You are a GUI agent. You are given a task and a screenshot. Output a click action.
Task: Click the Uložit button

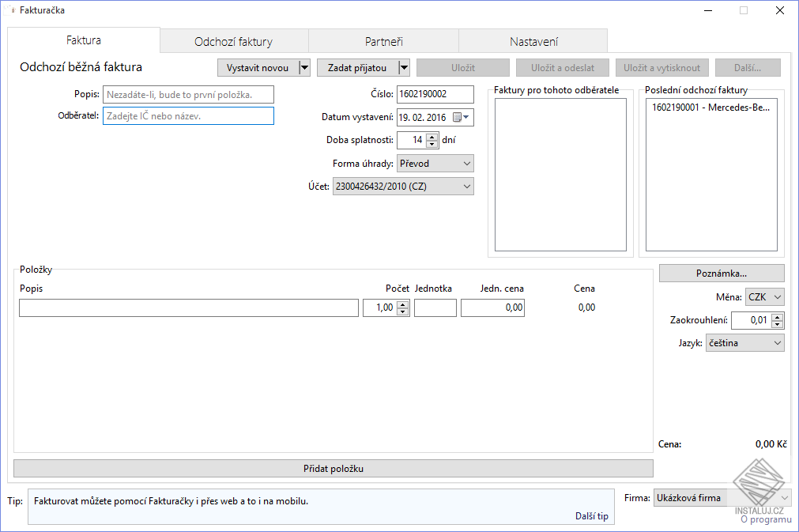462,68
